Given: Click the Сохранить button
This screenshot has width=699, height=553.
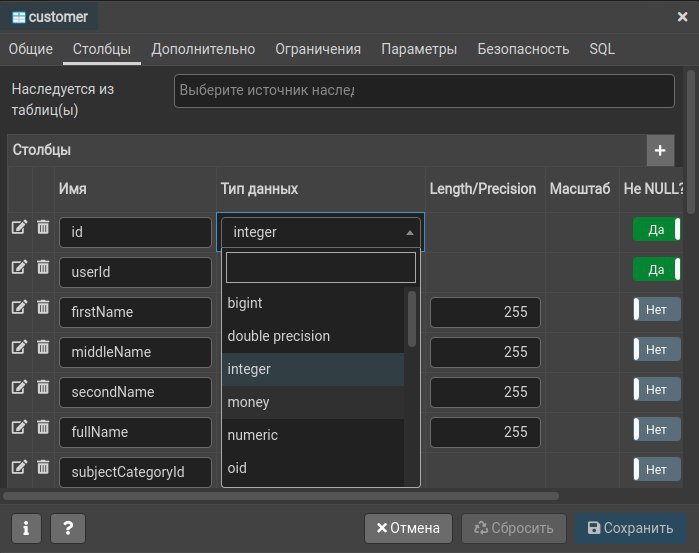Looking at the screenshot, I should pyautogui.click(x=631, y=528).
